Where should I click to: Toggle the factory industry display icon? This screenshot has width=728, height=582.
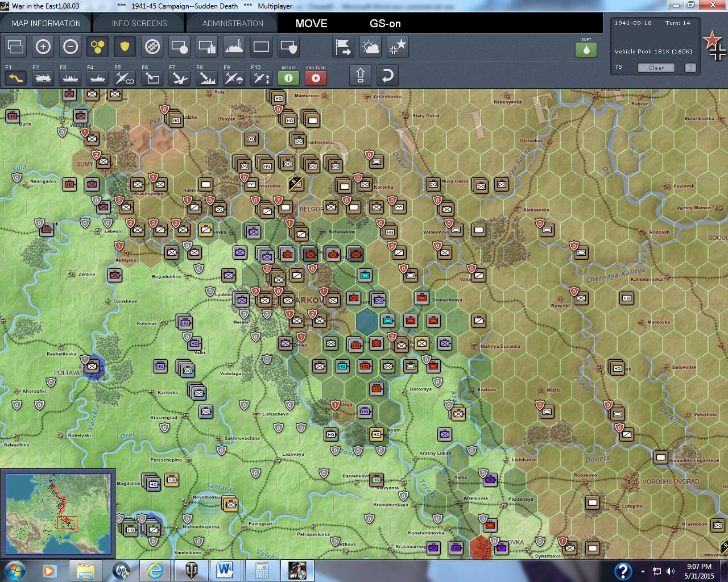[234, 47]
